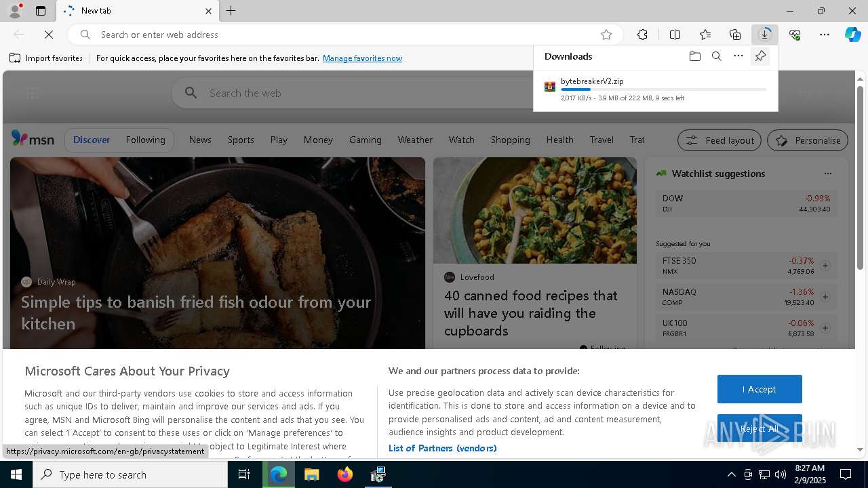868x488 pixels.
Task: Click the address bar field
Action: (x=346, y=35)
